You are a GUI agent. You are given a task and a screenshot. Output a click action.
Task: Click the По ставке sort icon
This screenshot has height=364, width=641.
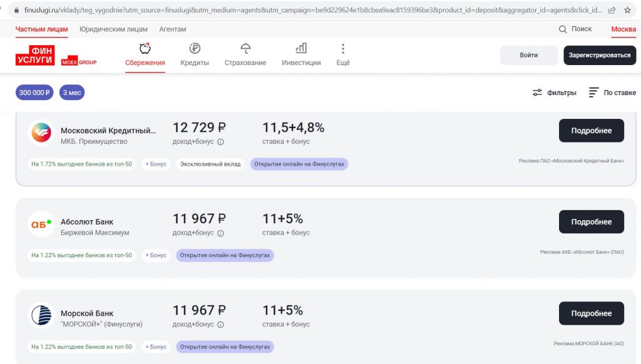[x=593, y=93]
